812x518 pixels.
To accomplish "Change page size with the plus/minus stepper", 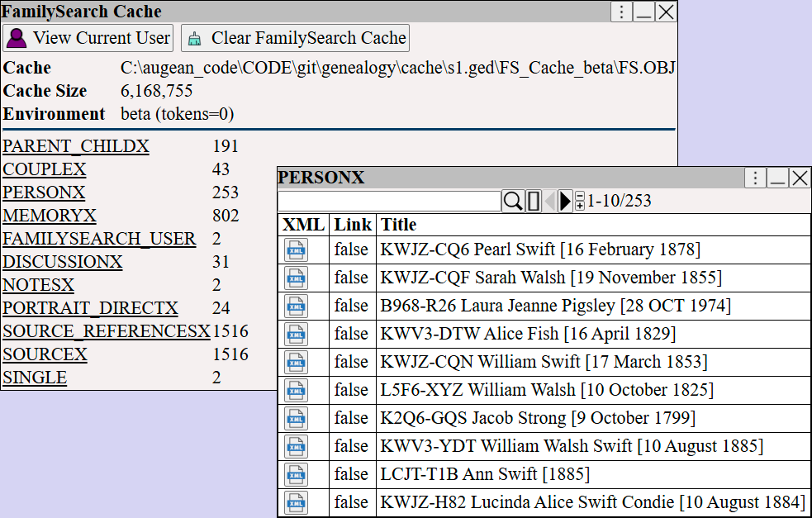I will pos(580,201).
